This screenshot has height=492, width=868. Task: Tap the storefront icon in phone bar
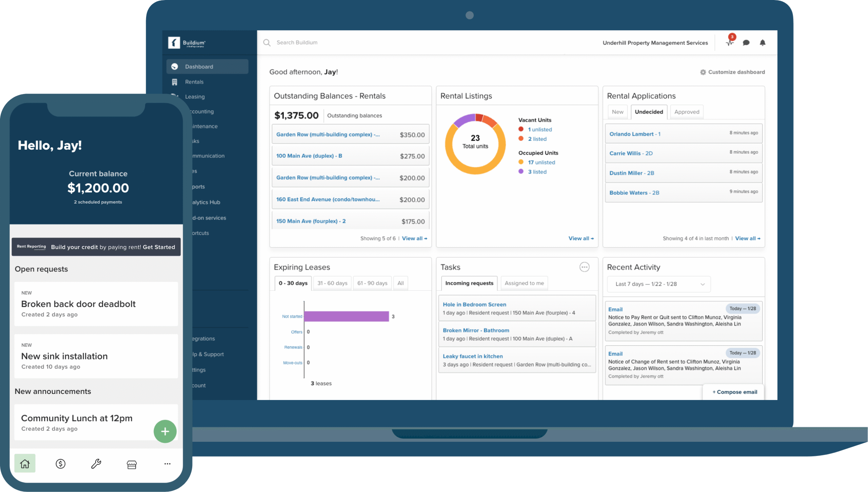pos(132,464)
